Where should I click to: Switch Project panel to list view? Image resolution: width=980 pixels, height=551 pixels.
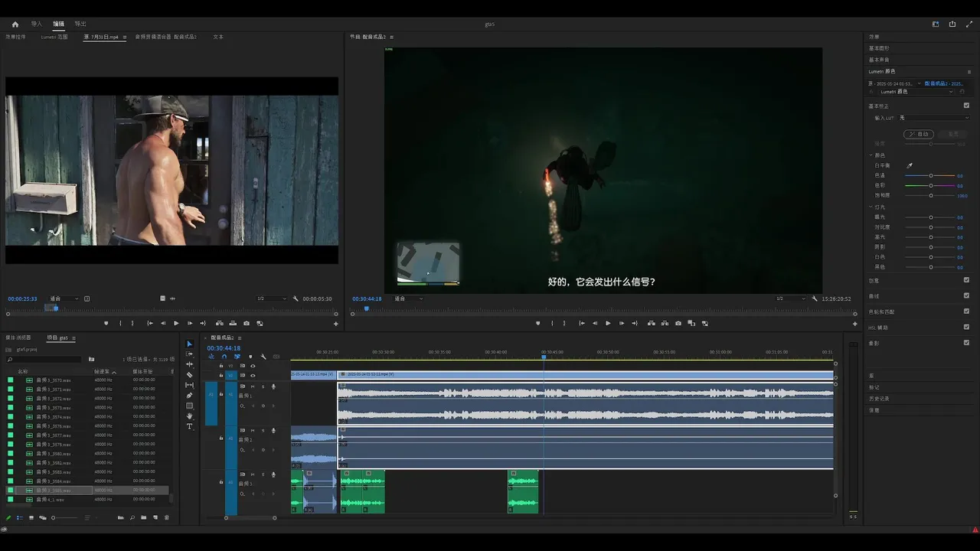pyautogui.click(x=20, y=517)
